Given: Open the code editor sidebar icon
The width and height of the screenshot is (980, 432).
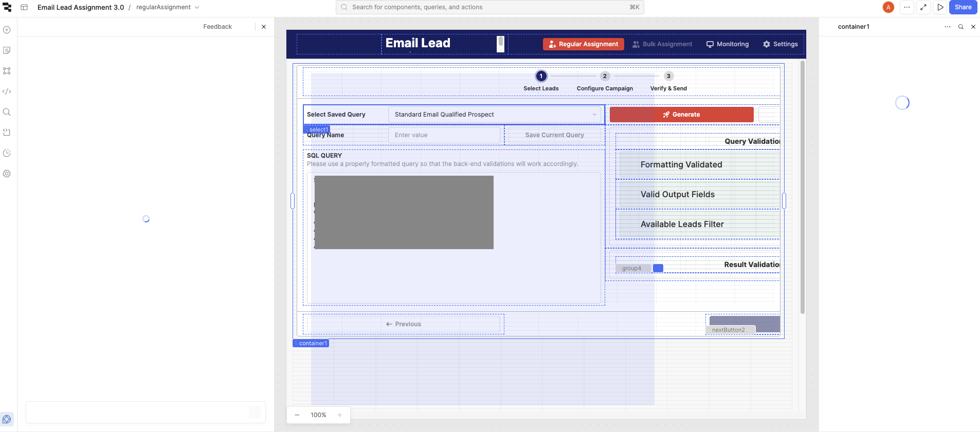Looking at the screenshot, I should pyautogui.click(x=7, y=91).
